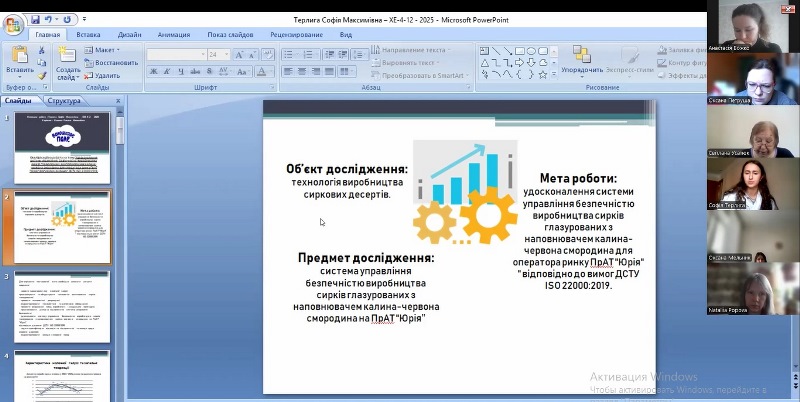Toggle underline formatting (Ч)
Screen dimensions: 800x402
click(182, 72)
